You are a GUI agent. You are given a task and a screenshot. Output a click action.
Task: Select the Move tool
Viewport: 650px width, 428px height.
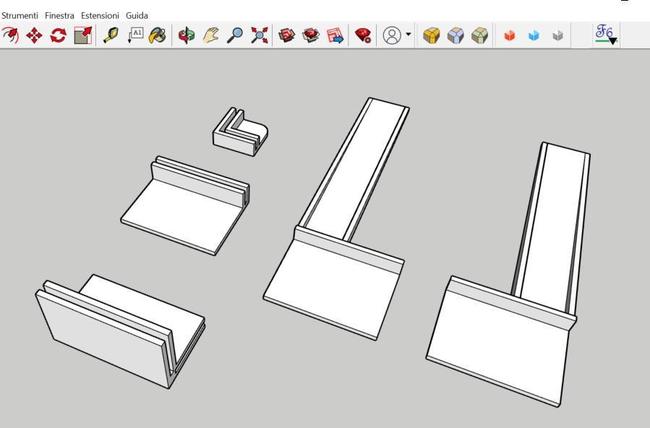click(x=34, y=35)
